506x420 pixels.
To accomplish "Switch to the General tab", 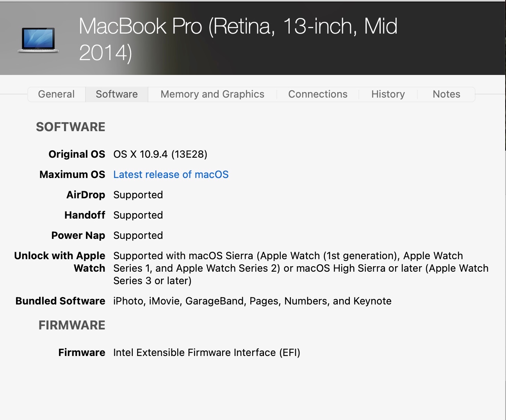I will click(56, 94).
